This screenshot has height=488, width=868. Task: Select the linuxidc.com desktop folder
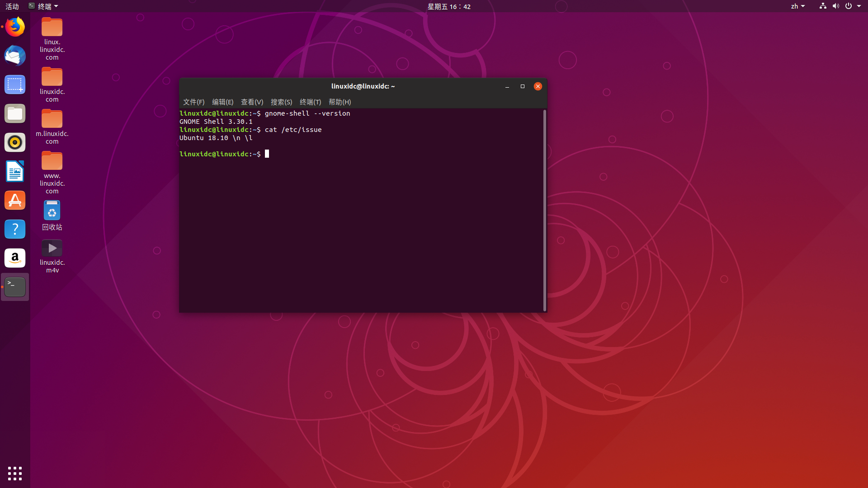[52, 85]
